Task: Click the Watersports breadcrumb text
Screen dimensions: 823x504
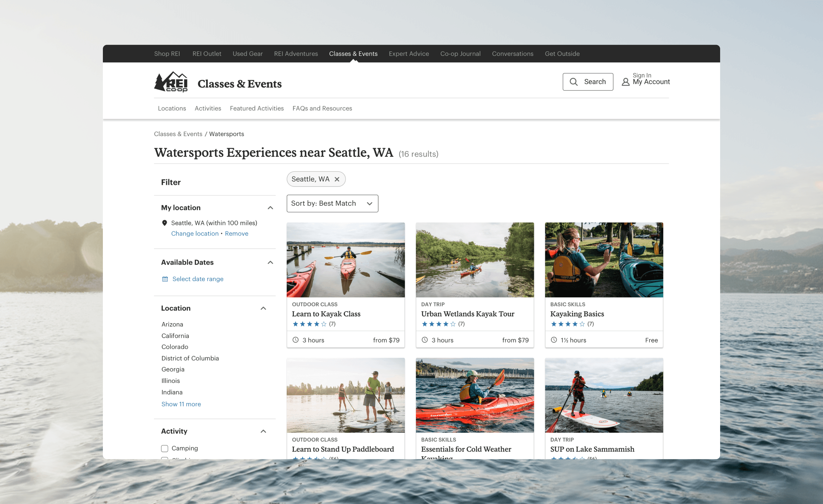Action: click(x=227, y=134)
